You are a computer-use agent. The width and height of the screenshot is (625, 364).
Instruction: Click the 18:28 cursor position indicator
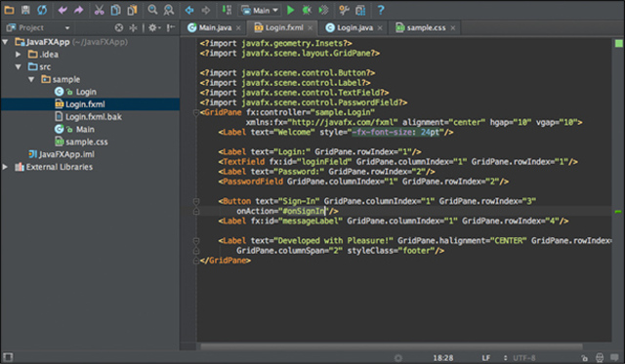(443, 358)
